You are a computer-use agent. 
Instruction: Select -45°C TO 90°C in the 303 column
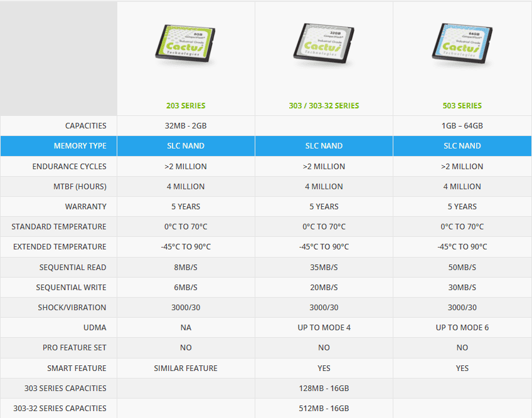coord(324,246)
